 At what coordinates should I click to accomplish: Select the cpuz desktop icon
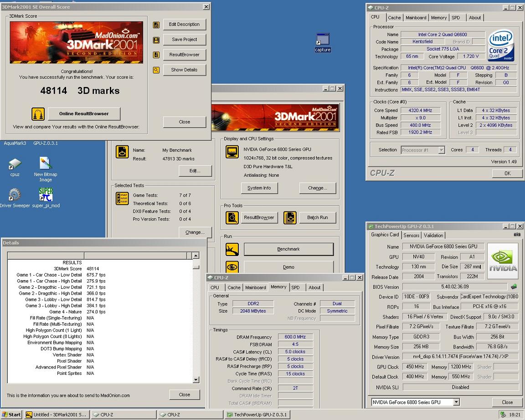point(15,167)
